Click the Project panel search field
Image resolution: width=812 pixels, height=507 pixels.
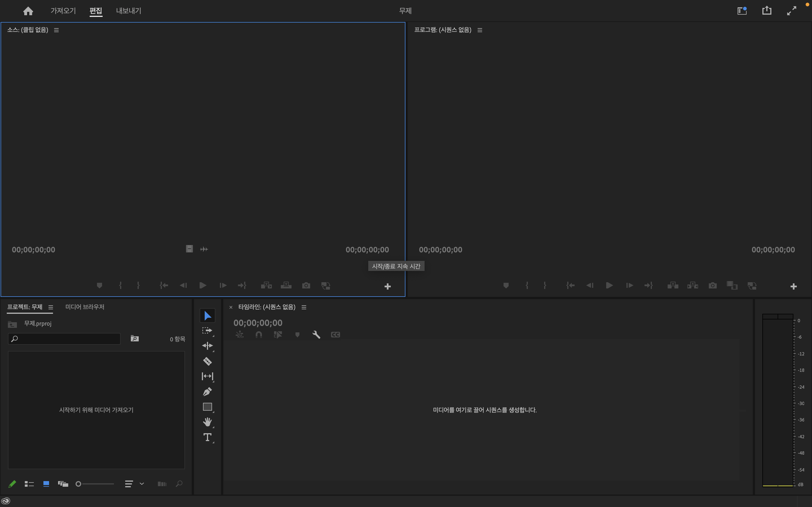pos(67,339)
